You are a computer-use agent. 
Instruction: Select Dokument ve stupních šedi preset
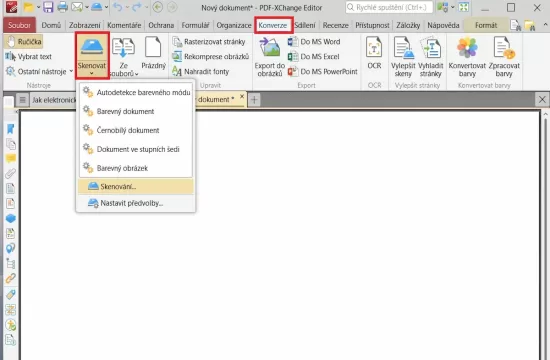pos(136,149)
